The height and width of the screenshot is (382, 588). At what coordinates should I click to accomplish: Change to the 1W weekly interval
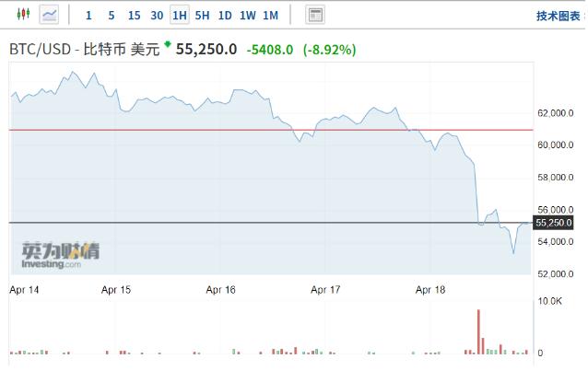247,16
